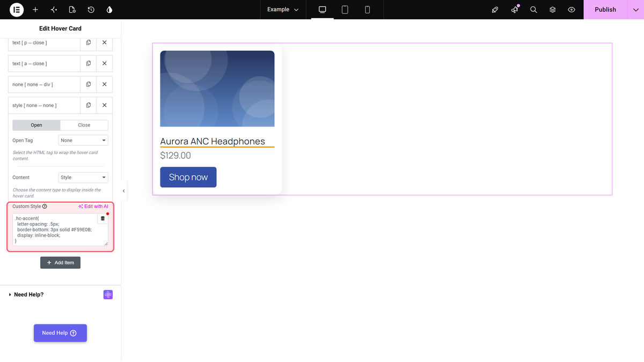The image size is (644, 362).
Task: Open page settings document icon
Action: pos(72,10)
